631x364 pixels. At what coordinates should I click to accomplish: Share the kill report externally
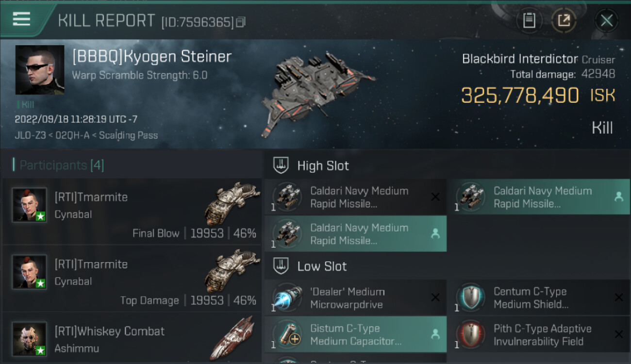click(564, 20)
